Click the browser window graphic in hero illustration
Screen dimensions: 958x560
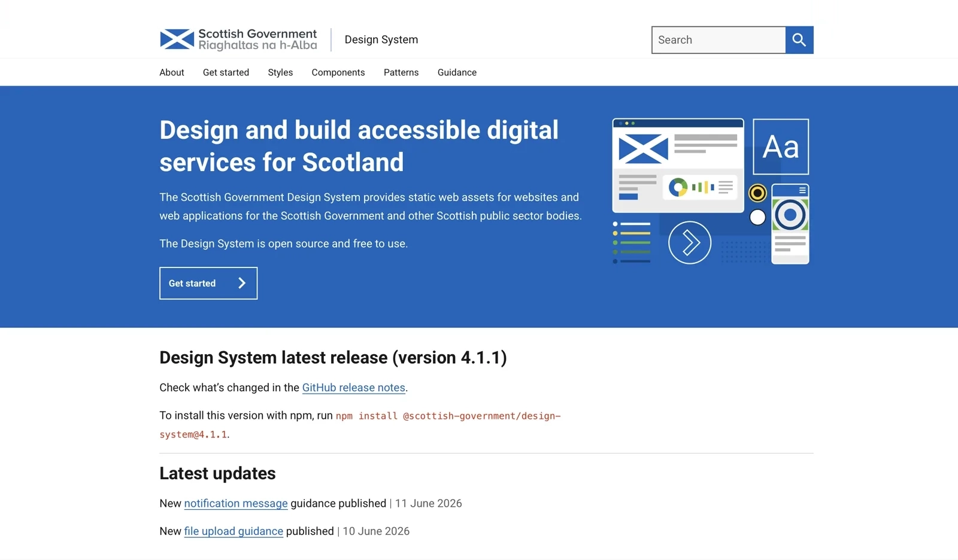pyautogui.click(x=678, y=166)
